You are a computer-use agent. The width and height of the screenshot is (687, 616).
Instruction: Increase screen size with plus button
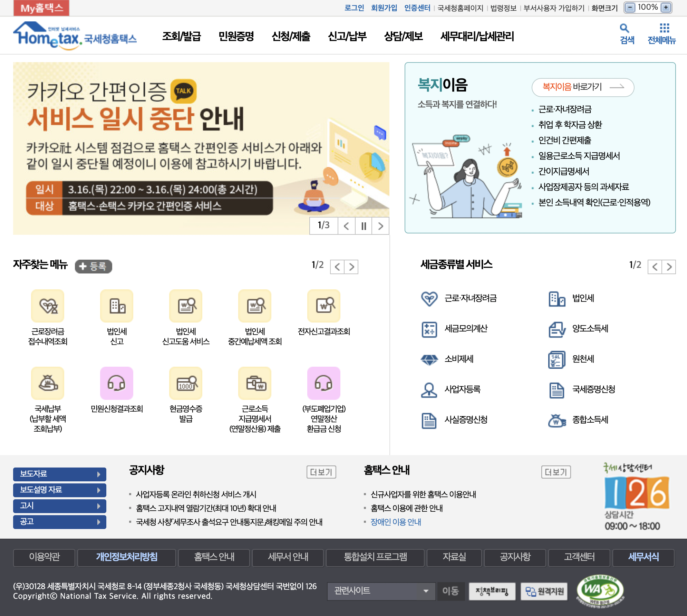tap(666, 8)
